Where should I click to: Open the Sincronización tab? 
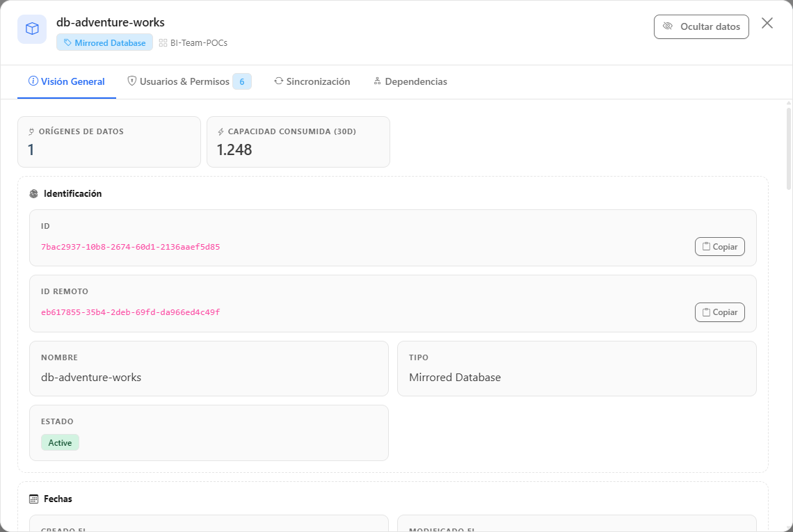[x=312, y=81]
